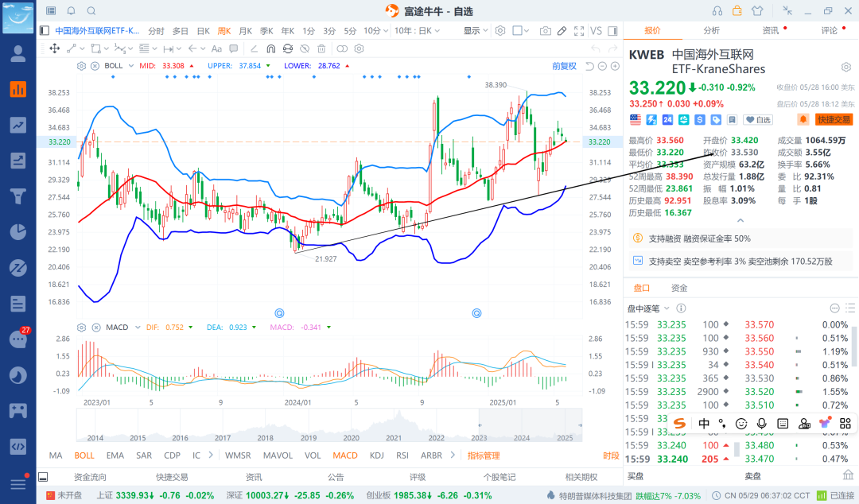
Task: Remove the MACD indicator
Action: [96, 327]
